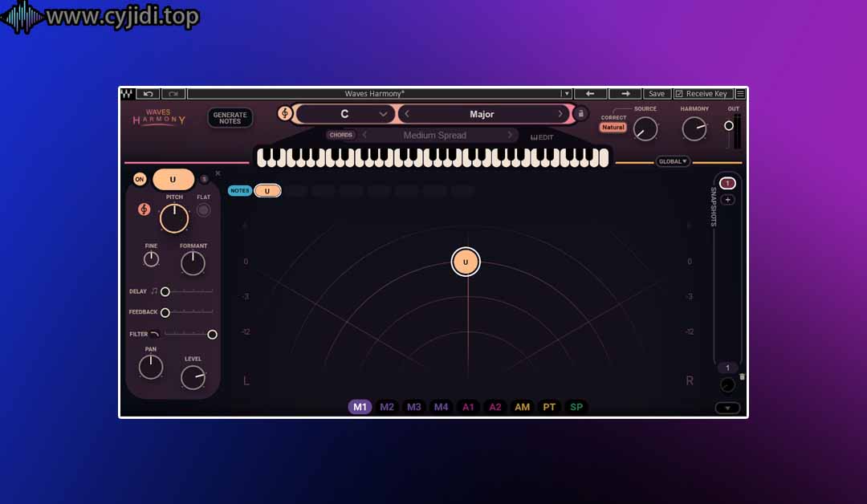Load the previous preset with the left arrow

point(590,93)
